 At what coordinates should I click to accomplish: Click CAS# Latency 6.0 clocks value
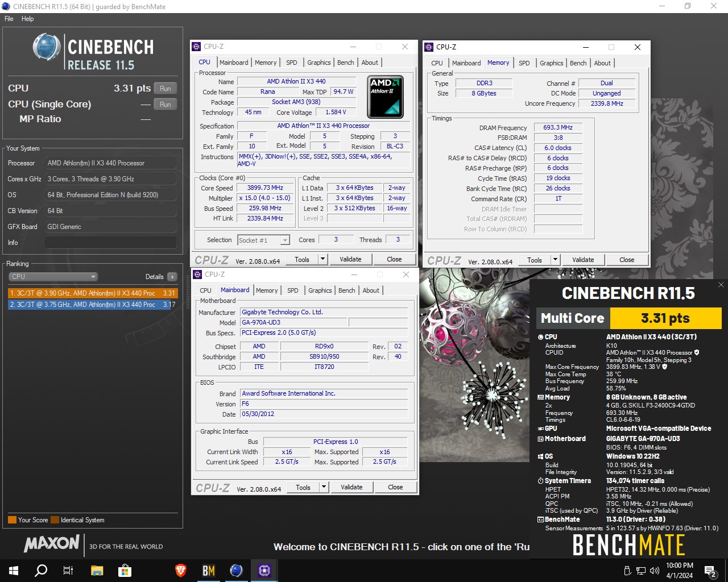[x=558, y=148]
